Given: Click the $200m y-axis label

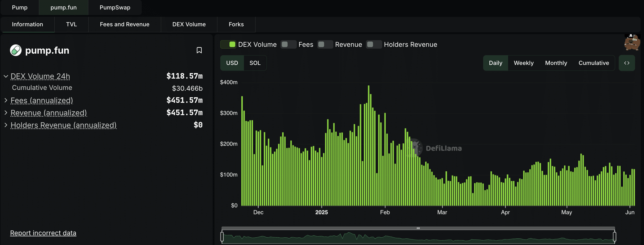Looking at the screenshot, I should [x=229, y=144].
